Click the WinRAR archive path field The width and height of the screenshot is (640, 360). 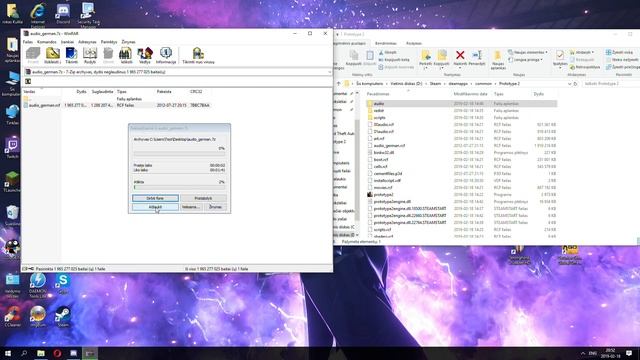(x=177, y=72)
